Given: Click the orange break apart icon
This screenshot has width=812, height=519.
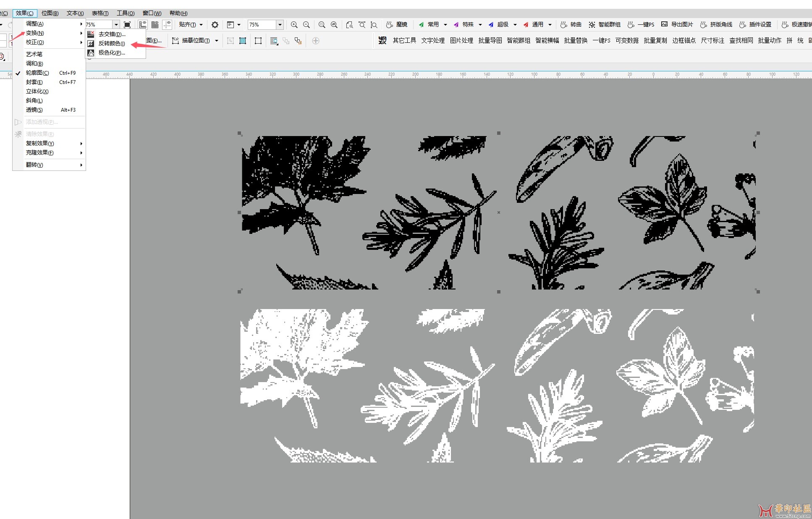Looking at the screenshot, I should pos(298,41).
